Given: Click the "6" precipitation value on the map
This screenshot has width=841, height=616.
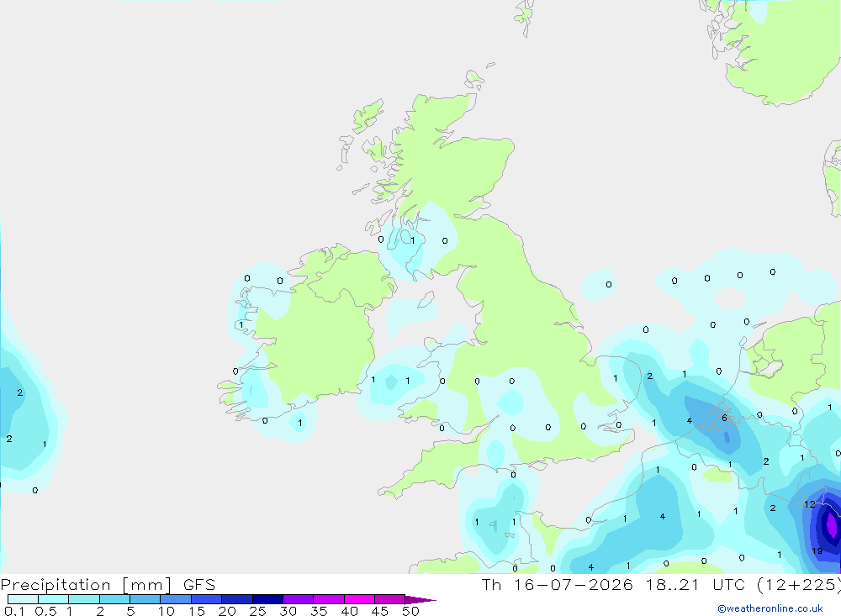Looking at the screenshot, I should [x=724, y=419].
